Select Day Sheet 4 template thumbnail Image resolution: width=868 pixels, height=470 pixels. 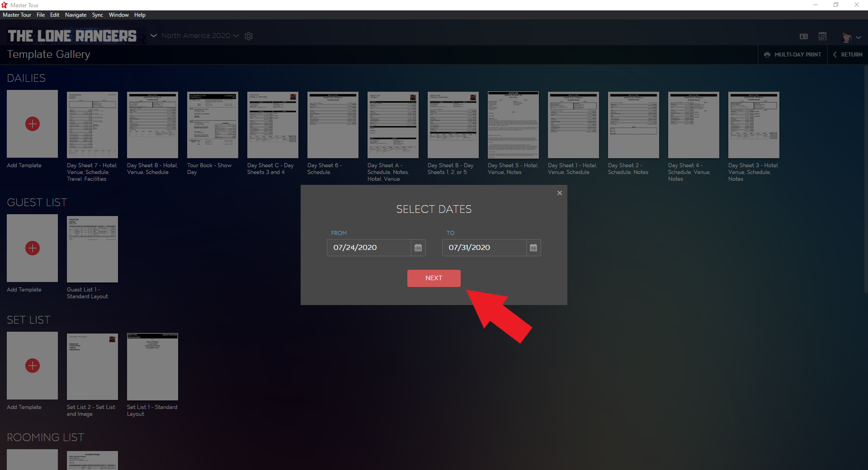click(x=693, y=125)
